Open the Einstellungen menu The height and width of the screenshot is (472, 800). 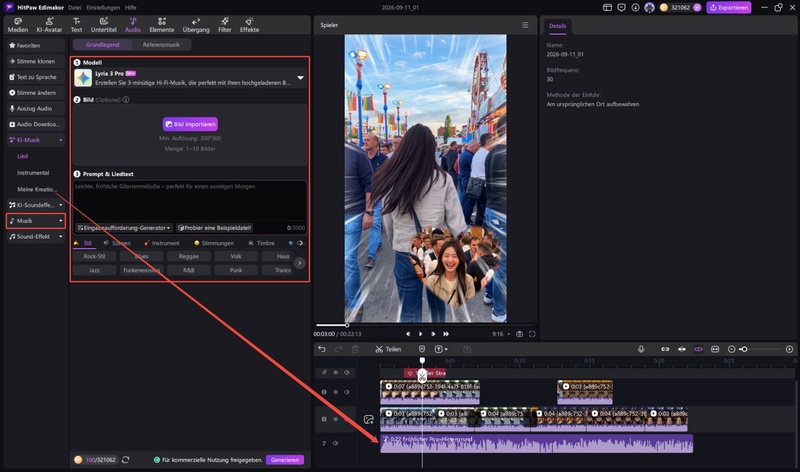click(103, 8)
